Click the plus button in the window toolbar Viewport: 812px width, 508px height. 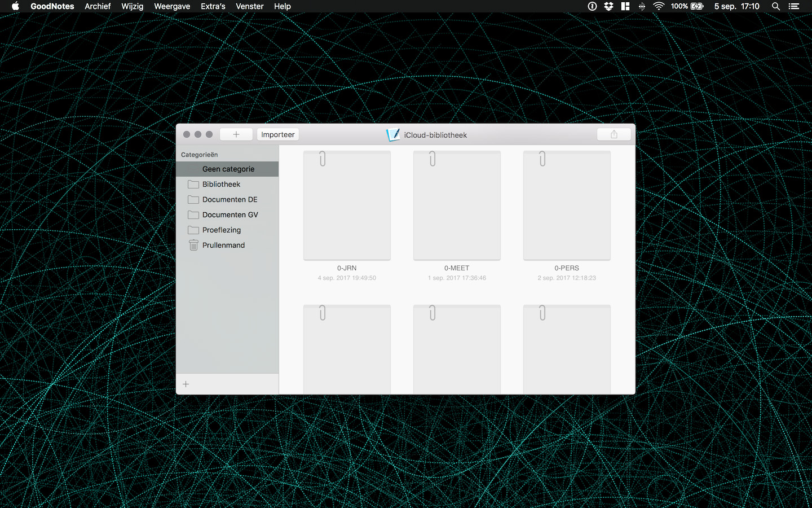coord(236,134)
